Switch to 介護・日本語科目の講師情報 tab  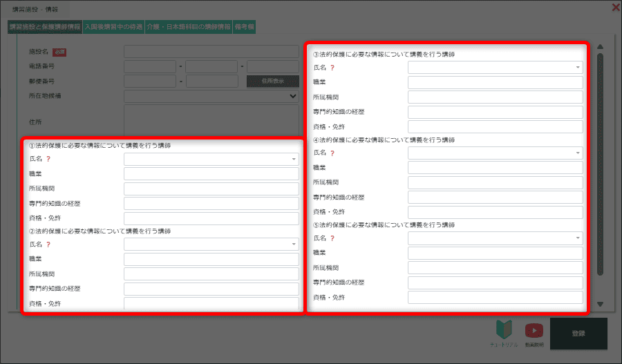tap(189, 27)
